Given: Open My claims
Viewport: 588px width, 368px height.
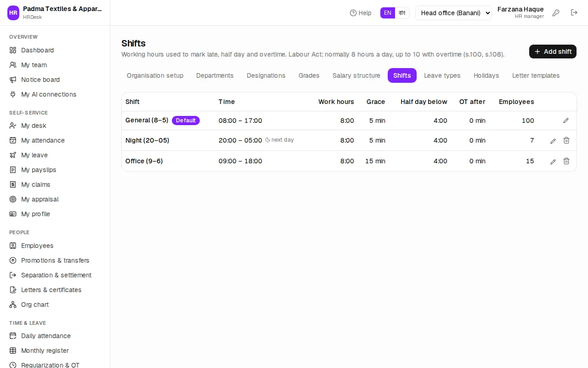Looking at the screenshot, I should (x=55, y=184).
